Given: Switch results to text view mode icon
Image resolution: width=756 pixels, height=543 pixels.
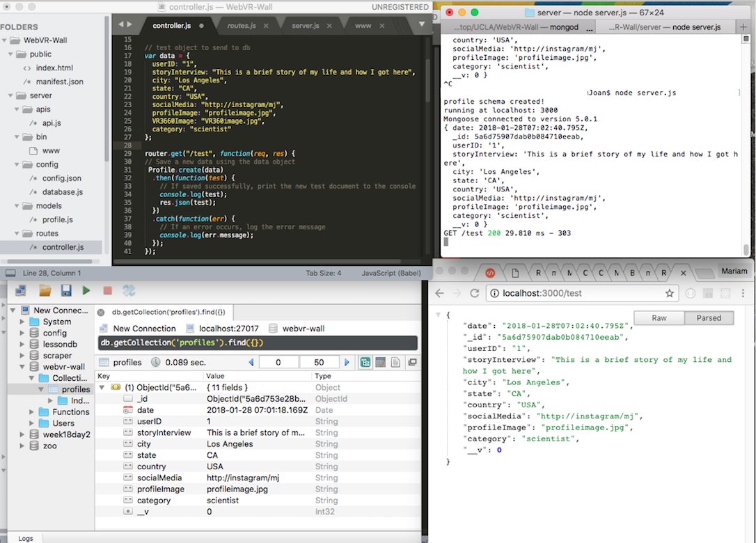Looking at the screenshot, I should pos(395,362).
